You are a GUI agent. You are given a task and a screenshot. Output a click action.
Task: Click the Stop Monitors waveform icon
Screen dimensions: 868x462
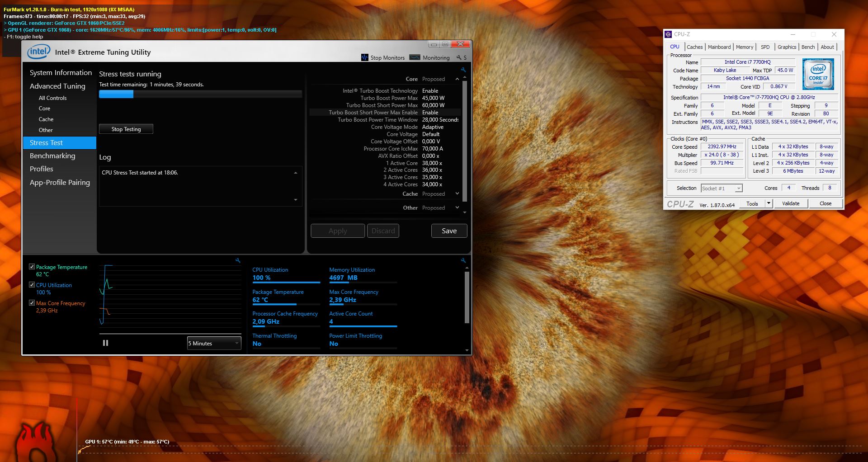pyautogui.click(x=365, y=57)
